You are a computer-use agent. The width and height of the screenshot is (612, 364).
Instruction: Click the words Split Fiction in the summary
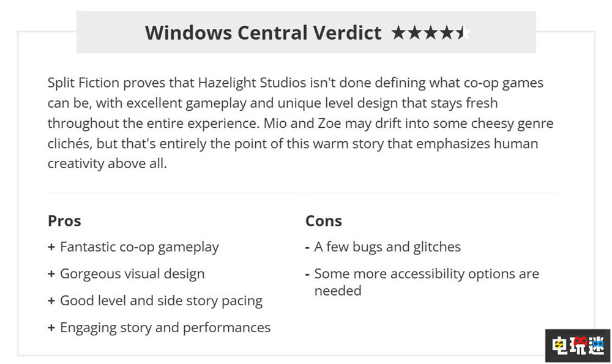pos(83,83)
